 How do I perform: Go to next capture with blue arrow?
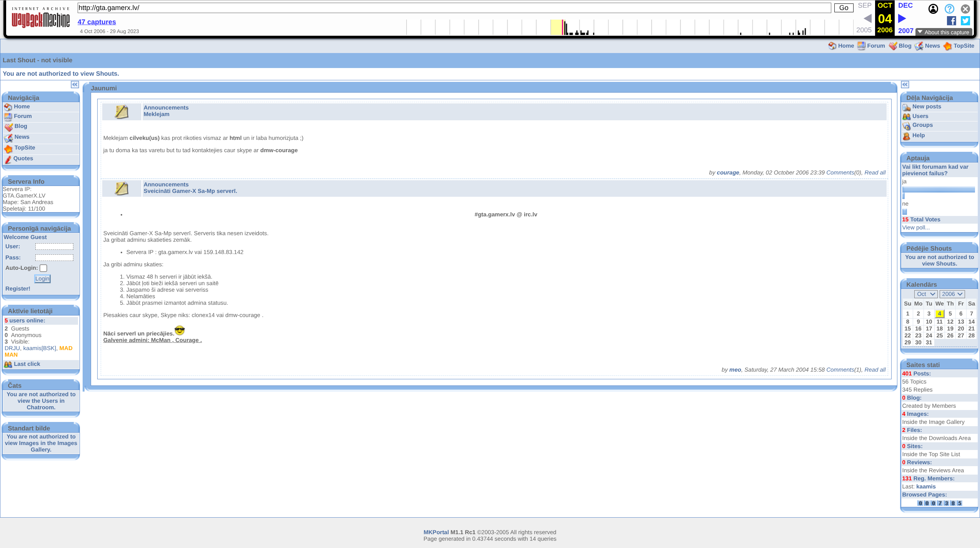902,18
